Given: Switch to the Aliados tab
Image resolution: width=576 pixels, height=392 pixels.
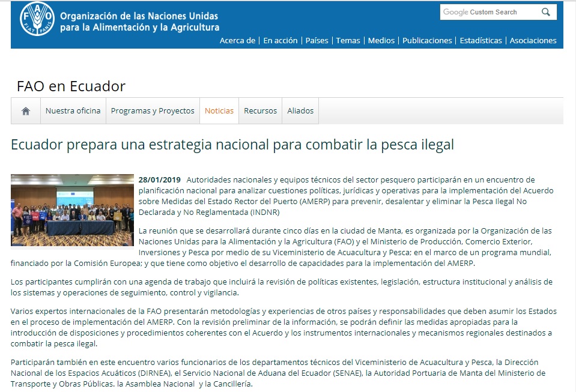Looking at the screenshot, I should pos(300,111).
